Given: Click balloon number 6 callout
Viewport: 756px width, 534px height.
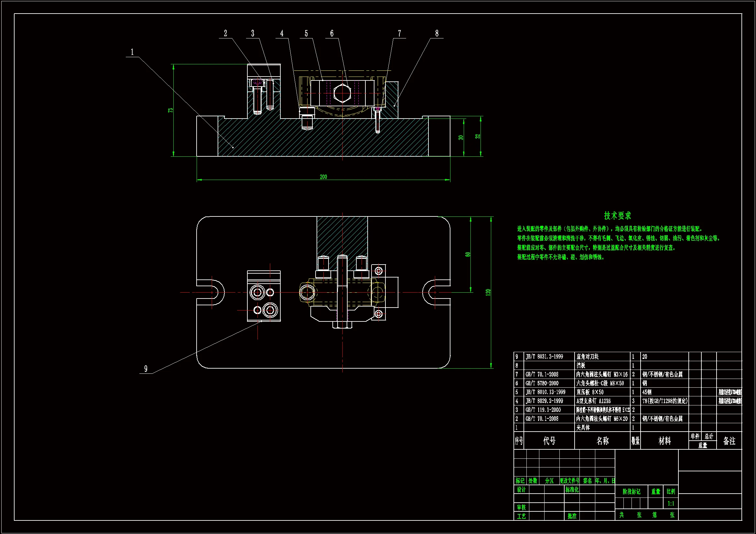Looking at the screenshot, I should 331,33.
